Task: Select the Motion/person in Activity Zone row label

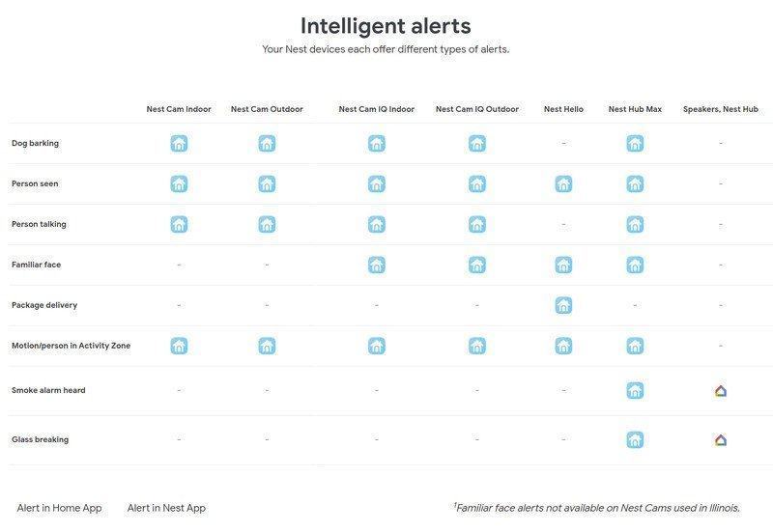Action: [x=71, y=346]
